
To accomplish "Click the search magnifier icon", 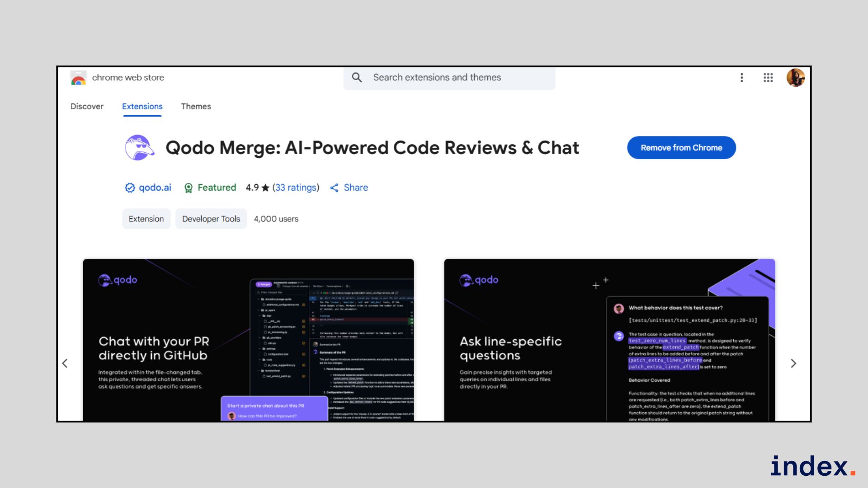I will point(357,77).
